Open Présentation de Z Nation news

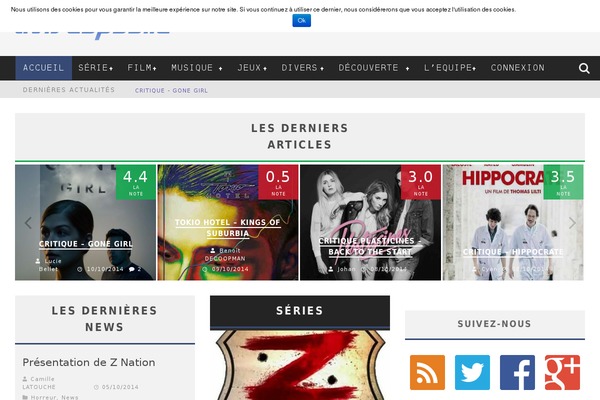[x=89, y=362]
